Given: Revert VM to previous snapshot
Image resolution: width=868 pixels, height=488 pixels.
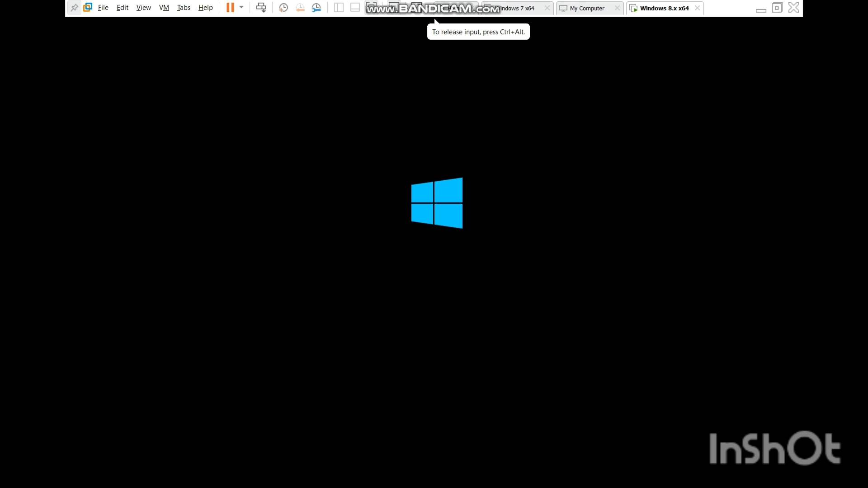Looking at the screenshot, I should 300,8.
